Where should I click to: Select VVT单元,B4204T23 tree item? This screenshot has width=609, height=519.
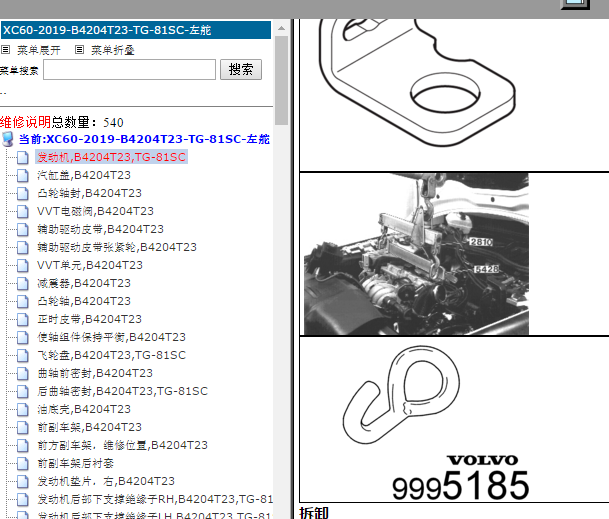click(90, 265)
